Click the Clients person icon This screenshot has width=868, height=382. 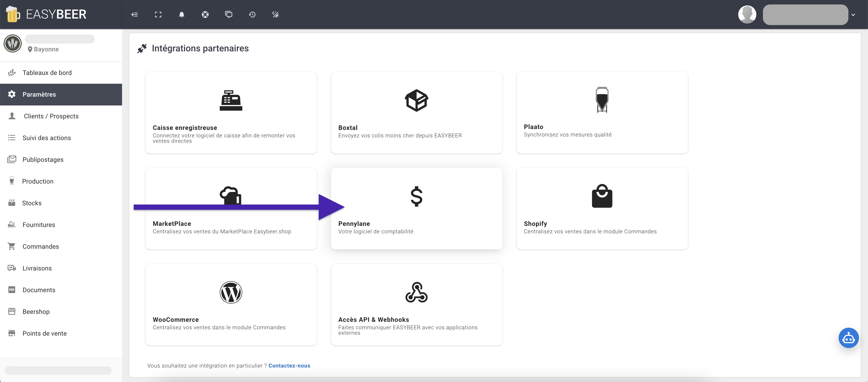[x=12, y=116]
